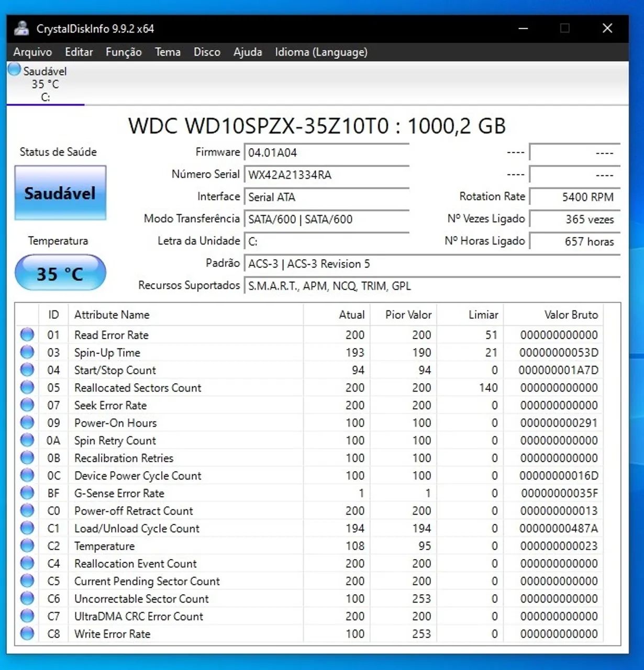Click the serial number field WX42A21334RA
644x670 pixels.
[x=327, y=175]
